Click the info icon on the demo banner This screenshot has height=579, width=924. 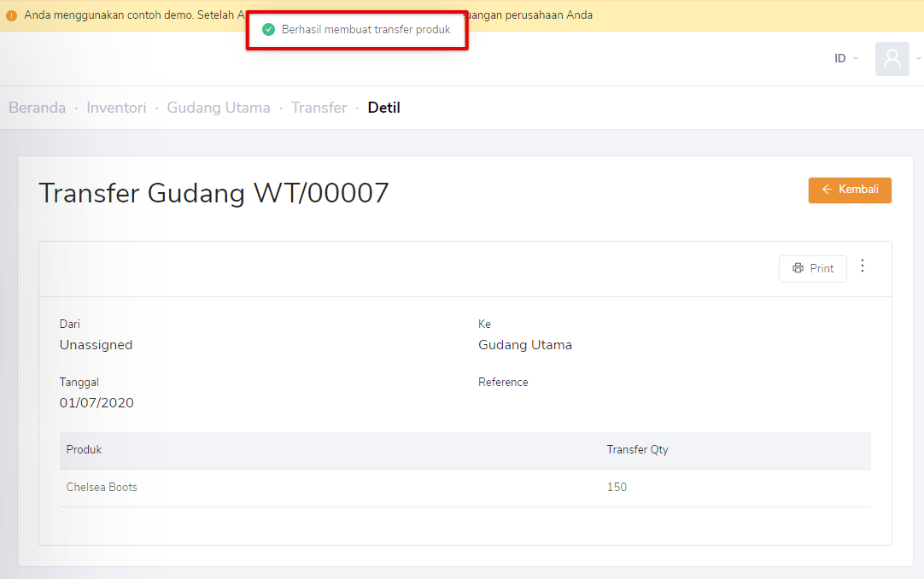click(x=12, y=15)
